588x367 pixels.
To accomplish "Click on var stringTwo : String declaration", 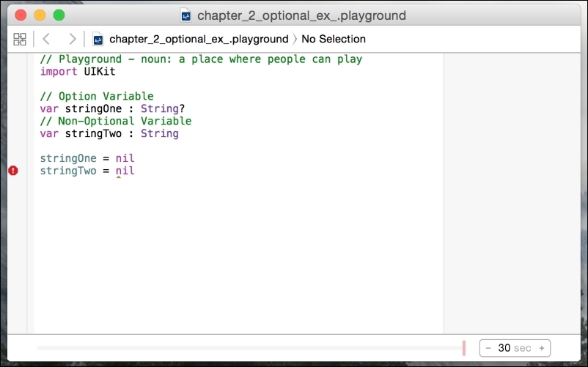I will [x=109, y=133].
